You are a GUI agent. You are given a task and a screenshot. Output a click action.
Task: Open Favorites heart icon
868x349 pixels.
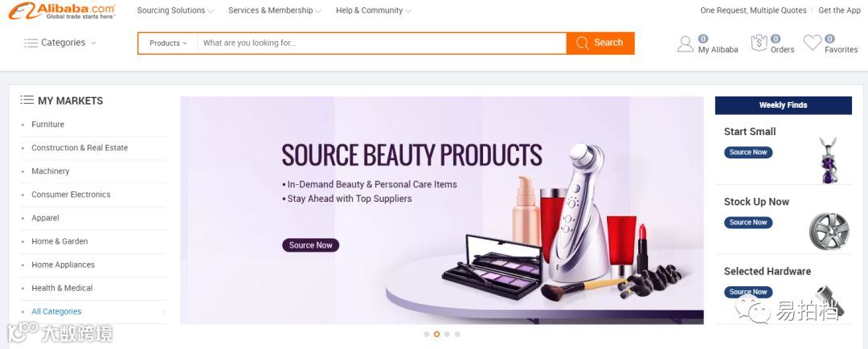click(812, 43)
